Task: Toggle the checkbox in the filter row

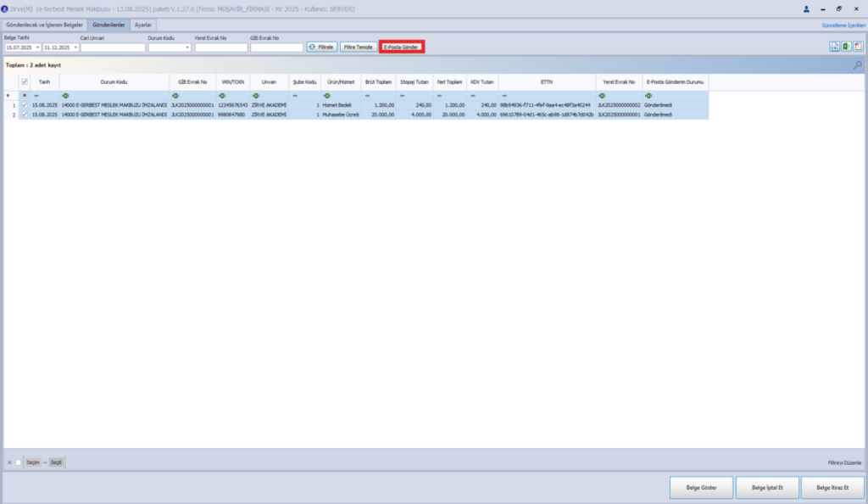Action: click(x=25, y=96)
